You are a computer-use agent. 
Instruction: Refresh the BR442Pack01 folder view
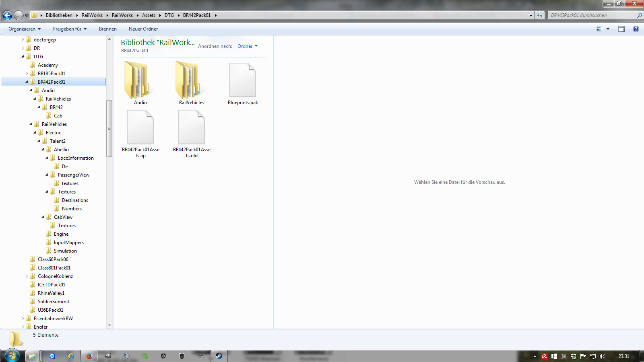click(x=540, y=15)
